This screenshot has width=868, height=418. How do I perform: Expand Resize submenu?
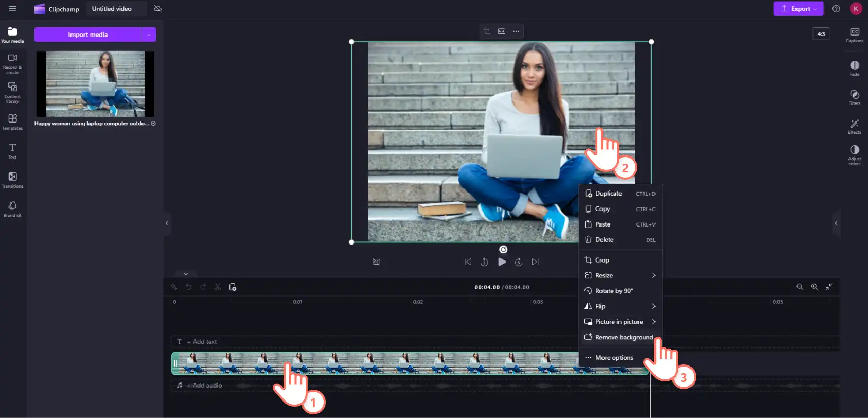[621, 275]
